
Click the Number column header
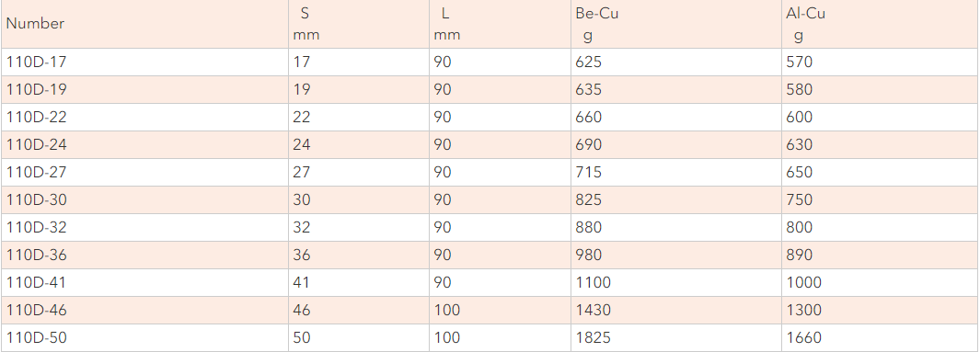click(35, 24)
